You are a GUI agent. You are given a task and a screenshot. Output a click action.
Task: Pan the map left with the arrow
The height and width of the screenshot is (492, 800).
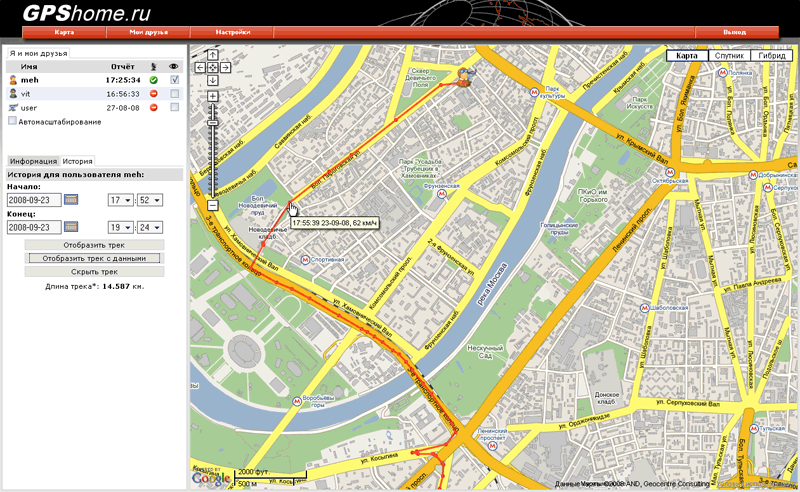[200, 67]
